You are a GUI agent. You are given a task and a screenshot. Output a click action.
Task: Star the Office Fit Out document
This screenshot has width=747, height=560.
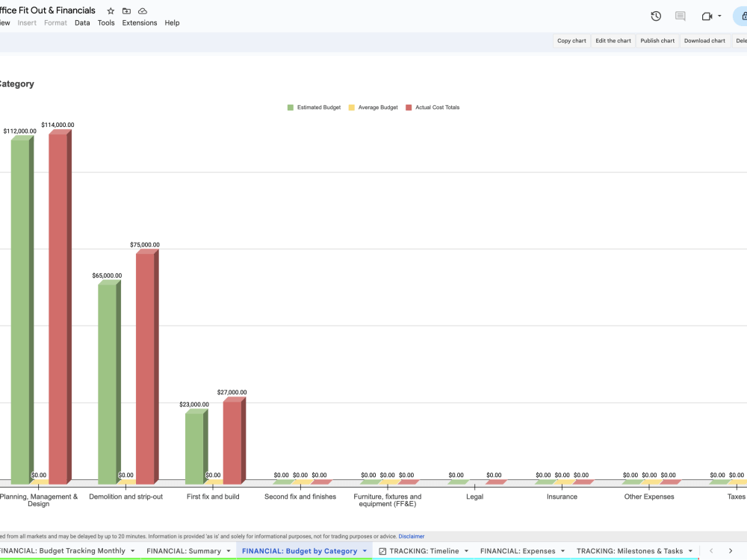[111, 11]
